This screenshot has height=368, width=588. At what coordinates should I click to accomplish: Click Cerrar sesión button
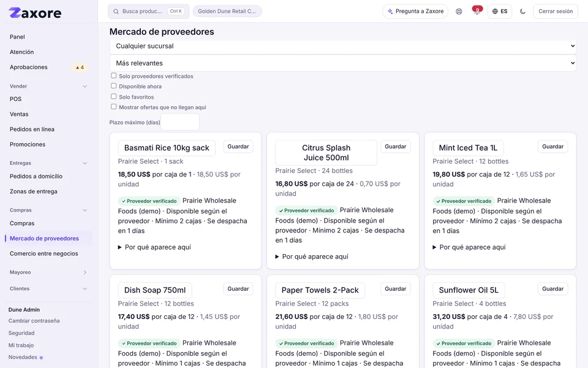pyautogui.click(x=556, y=11)
